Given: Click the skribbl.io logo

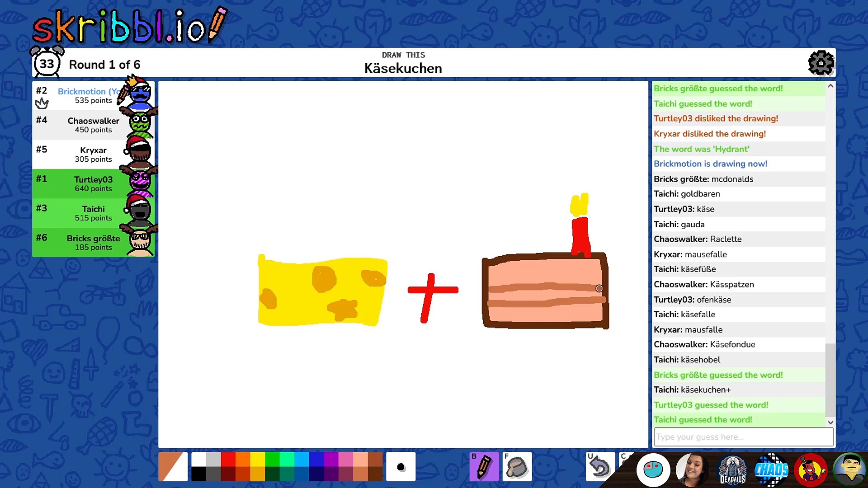Looking at the screenshot, I should point(130,26).
